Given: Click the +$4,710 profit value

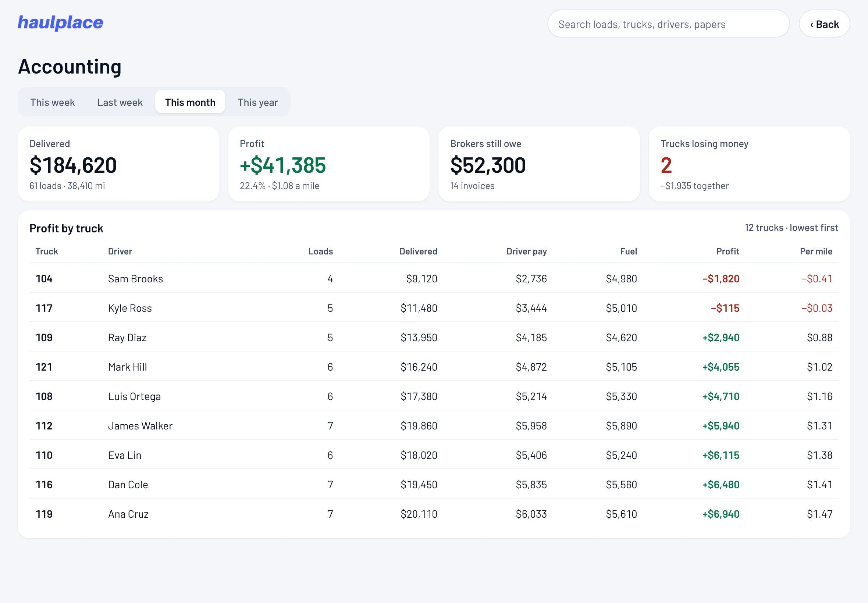Looking at the screenshot, I should tap(721, 397).
